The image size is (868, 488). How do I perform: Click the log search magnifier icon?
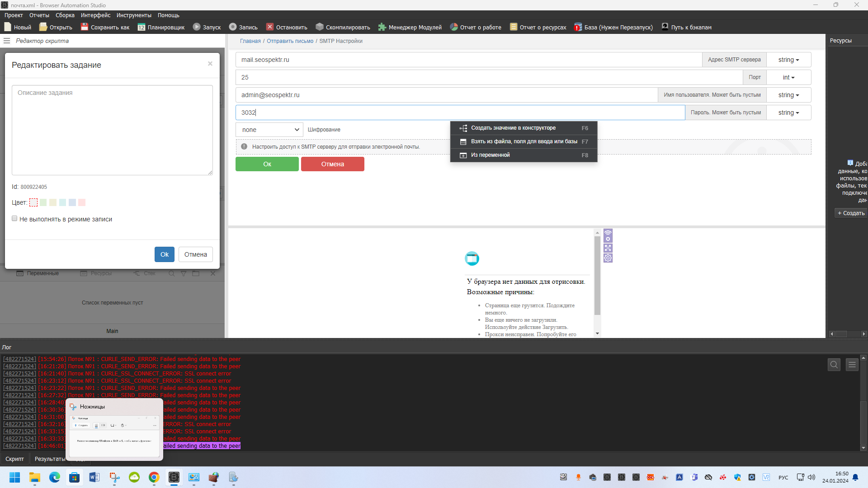tap(834, 365)
